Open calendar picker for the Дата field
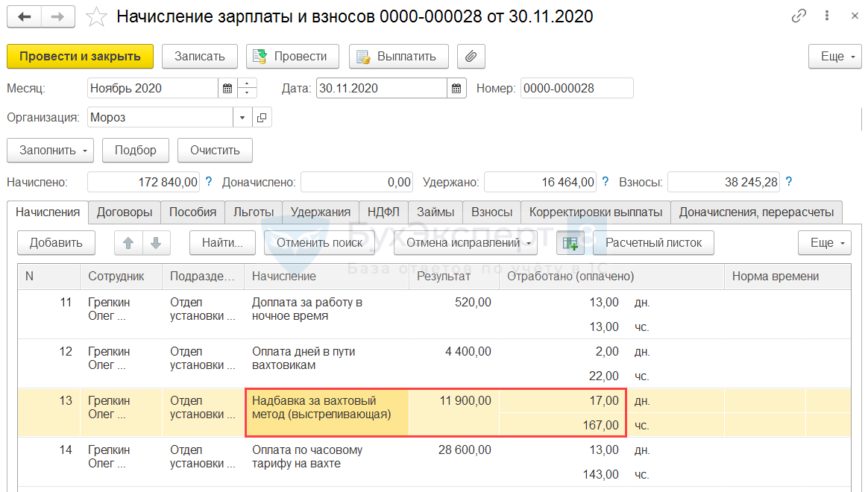The width and height of the screenshot is (868, 492). (x=456, y=89)
